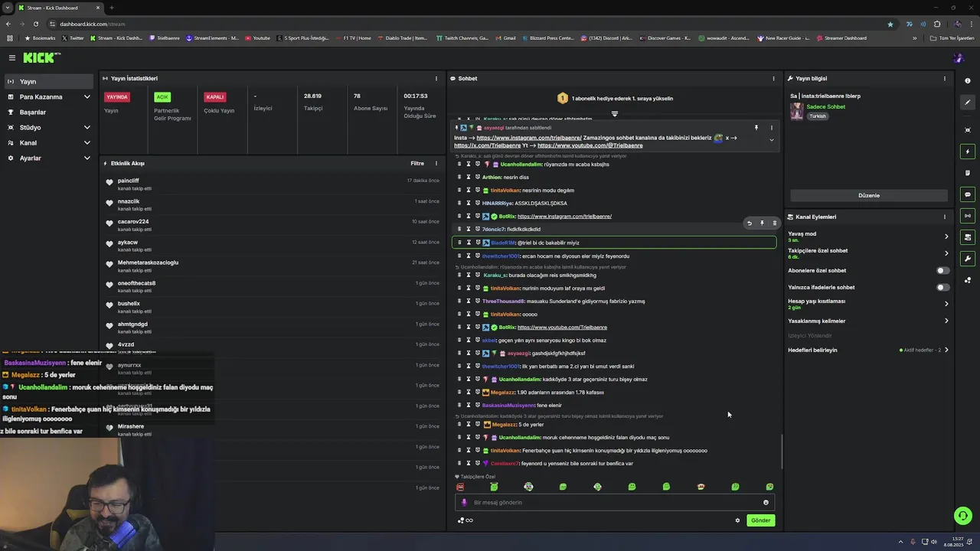980x551 pixels.
Task: Open Yayın İstatistikleri three-dot menu
Action: pyautogui.click(x=436, y=79)
